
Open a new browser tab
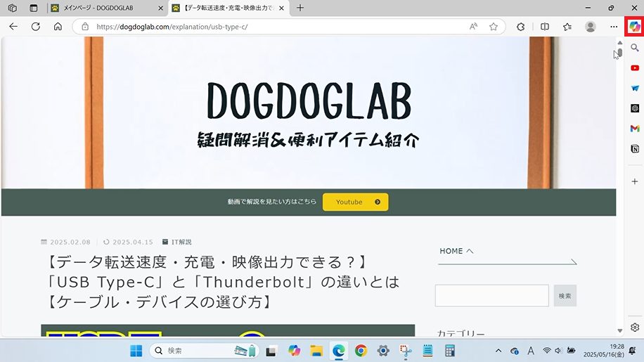[x=300, y=8]
